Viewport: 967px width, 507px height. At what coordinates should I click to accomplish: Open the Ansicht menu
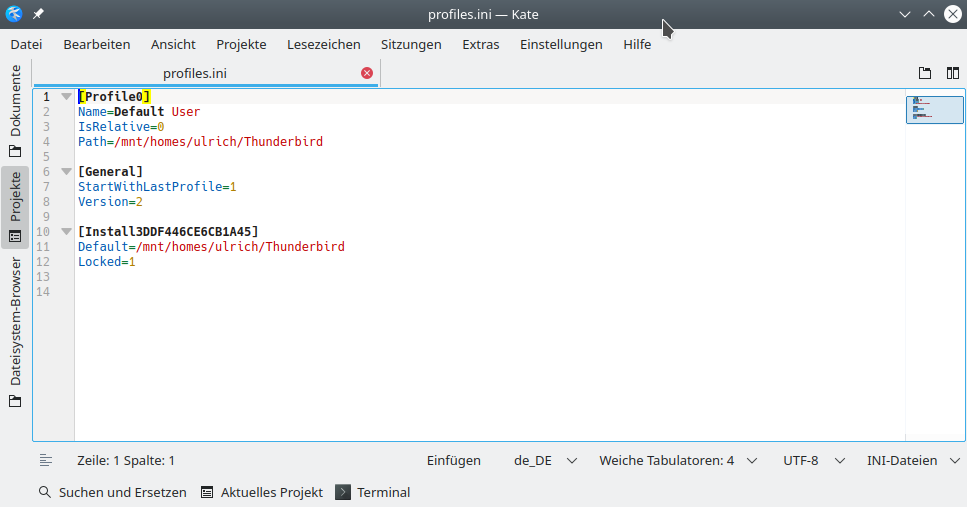pyautogui.click(x=173, y=44)
